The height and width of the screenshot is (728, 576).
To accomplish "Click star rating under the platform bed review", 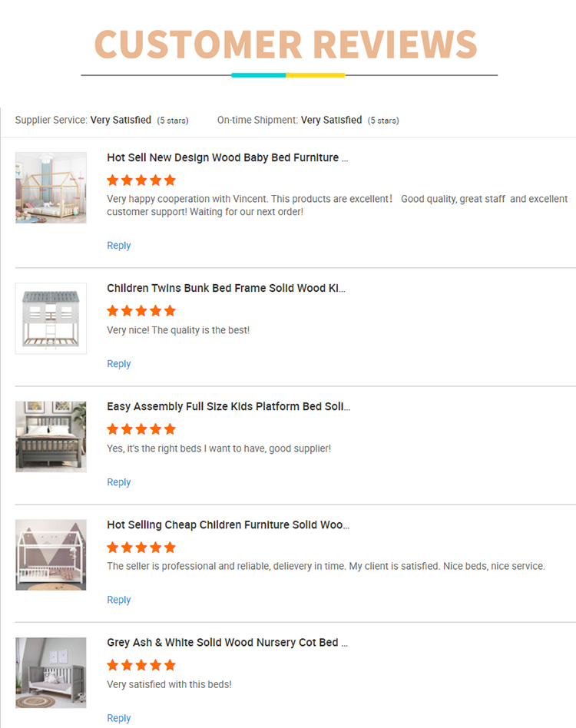I will pos(141,429).
